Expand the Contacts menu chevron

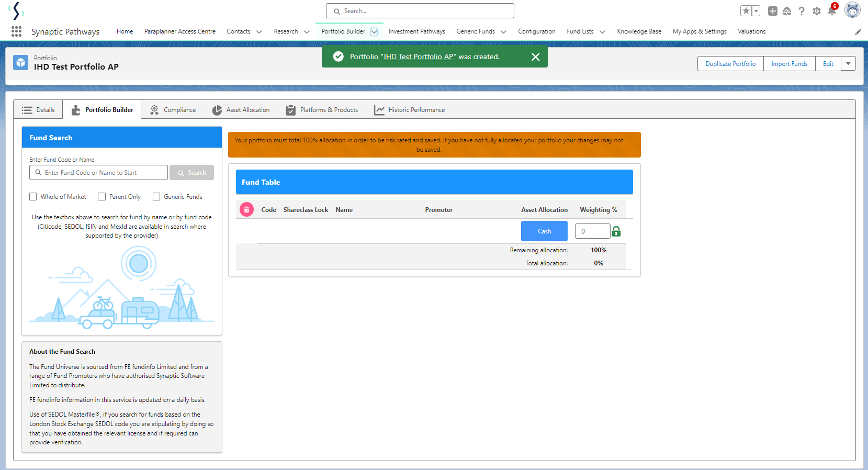[259, 32]
